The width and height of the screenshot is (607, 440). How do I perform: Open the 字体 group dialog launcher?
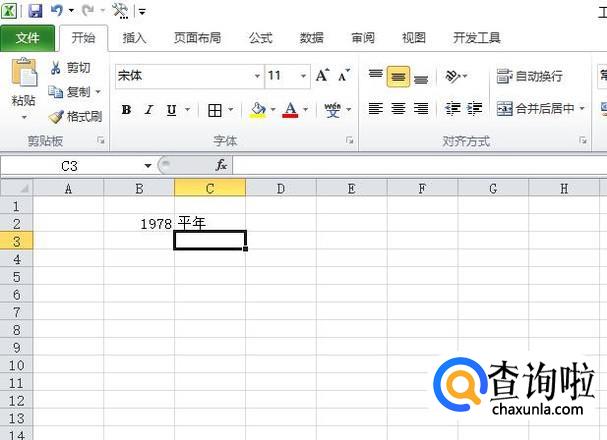tap(350, 140)
